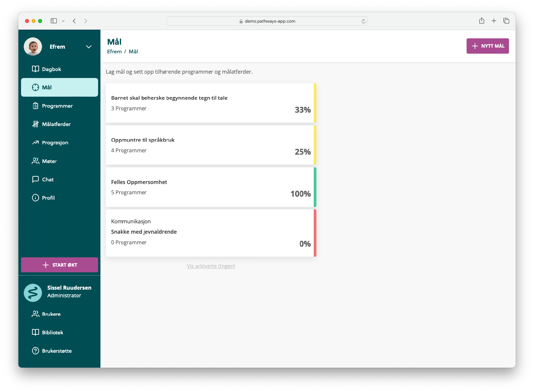Screen dimensions: 534x392
Task: Click the green status bar on Felles Oppmersomhet
Action: coord(315,187)
